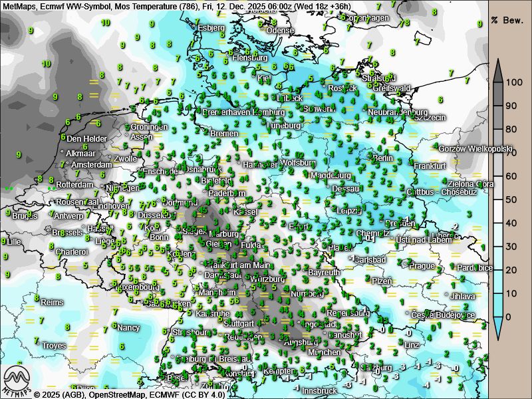Select the Reims city marker dot
Viewport: 532px width, 399px height.
[37, 302]
